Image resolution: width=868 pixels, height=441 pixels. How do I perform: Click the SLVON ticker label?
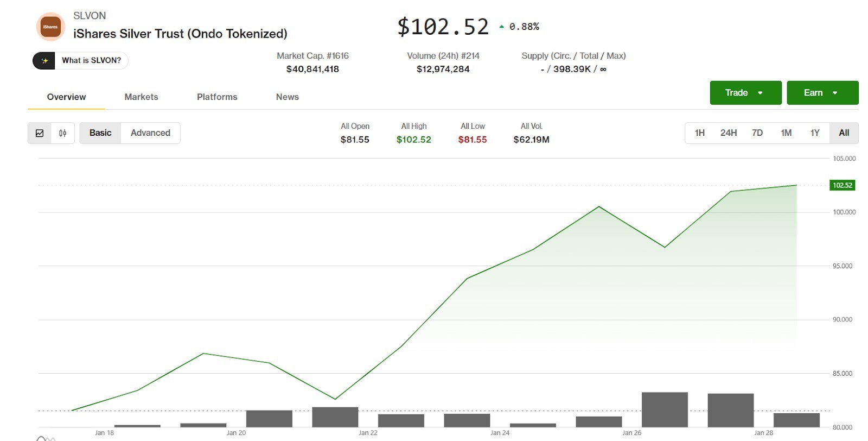click(x=90, y=16)
